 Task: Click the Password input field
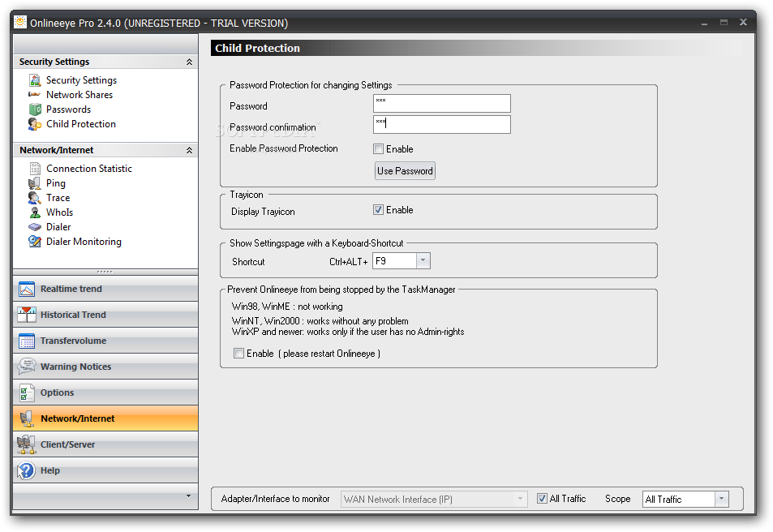pyautogui.click(x=442, y=104)
